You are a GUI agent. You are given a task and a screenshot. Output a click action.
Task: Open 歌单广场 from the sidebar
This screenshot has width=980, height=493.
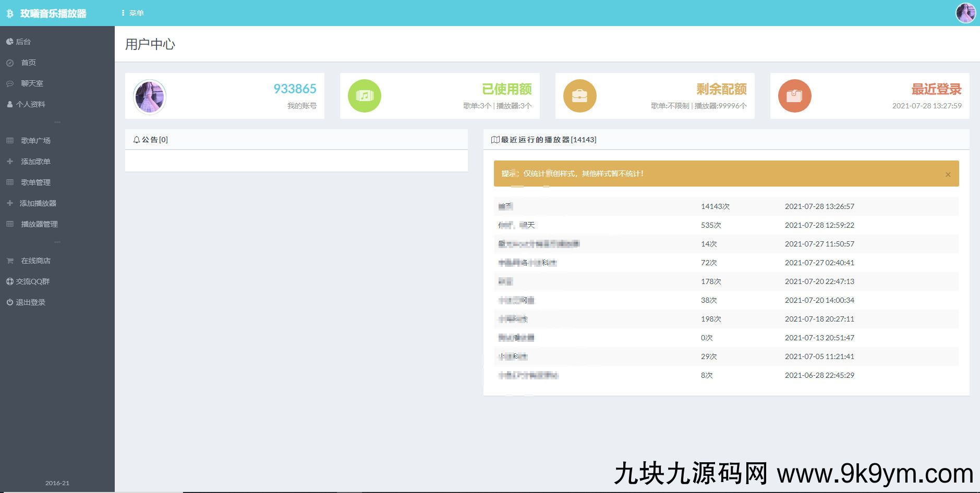pyautogui.click(x=35, y=141)
